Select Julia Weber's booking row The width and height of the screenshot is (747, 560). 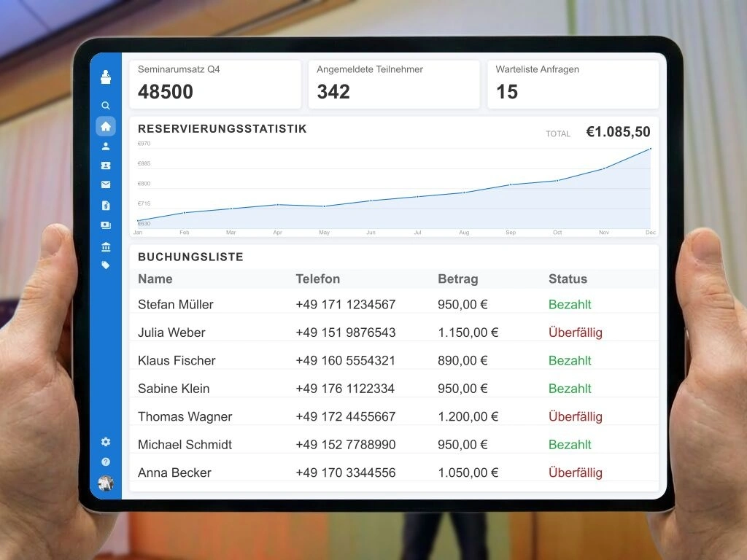coord(171,332)
